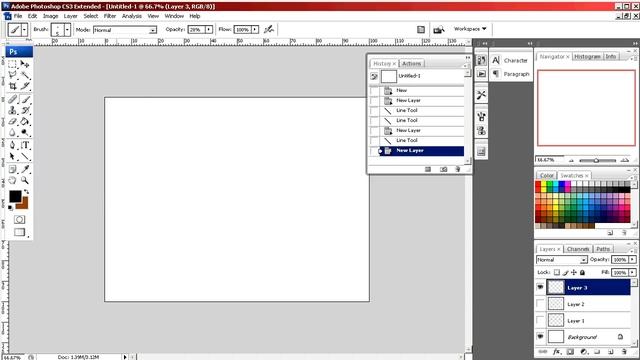Open the Character panel button
Screen dimensions: 640x360
coord(511,60)
